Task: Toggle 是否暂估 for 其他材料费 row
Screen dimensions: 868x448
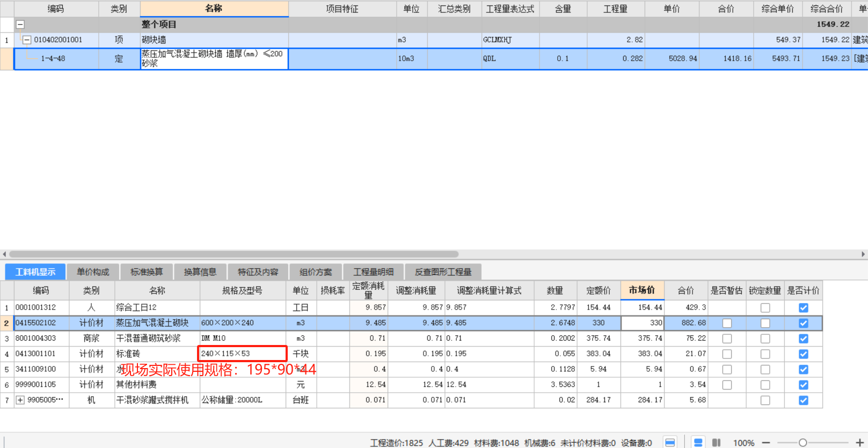Action: click(727, 385)
